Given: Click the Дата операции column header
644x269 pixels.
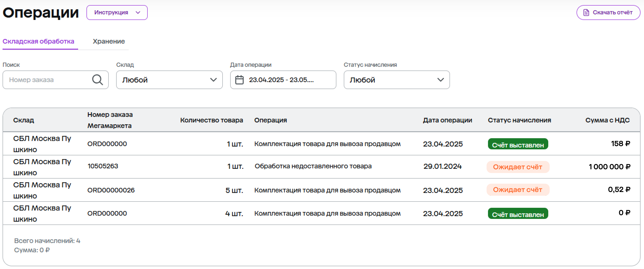Looking at the screenshot, I should [x=447, y=120].
